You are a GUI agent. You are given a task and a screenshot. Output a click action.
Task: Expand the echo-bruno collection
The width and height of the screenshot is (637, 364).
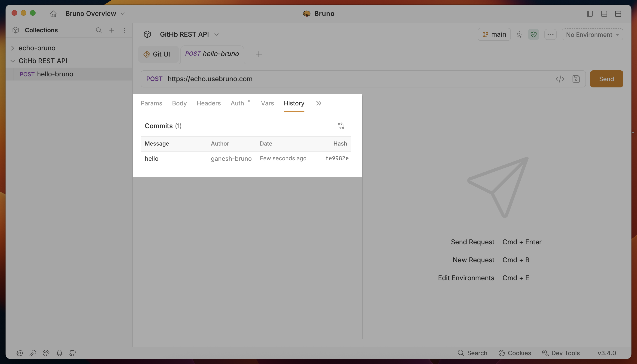click(x=12, y=48)
